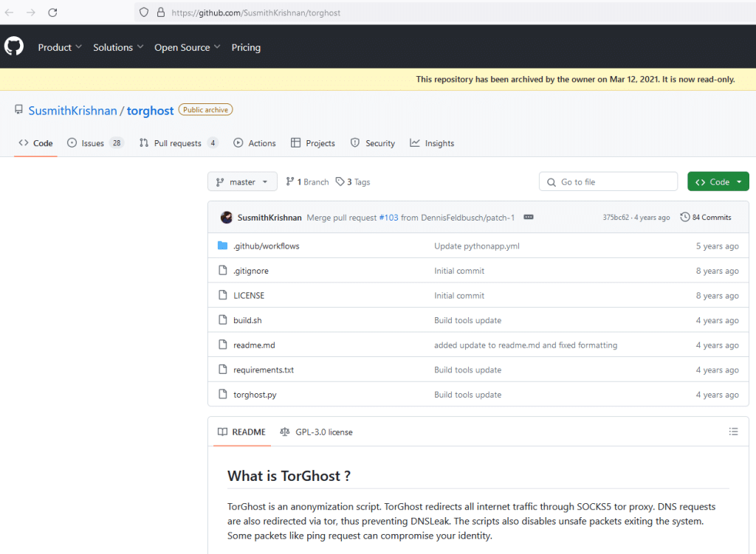Click '5 years ago' for .github/workflows
This screenshot has width=756, height=554.
(717, 246)
